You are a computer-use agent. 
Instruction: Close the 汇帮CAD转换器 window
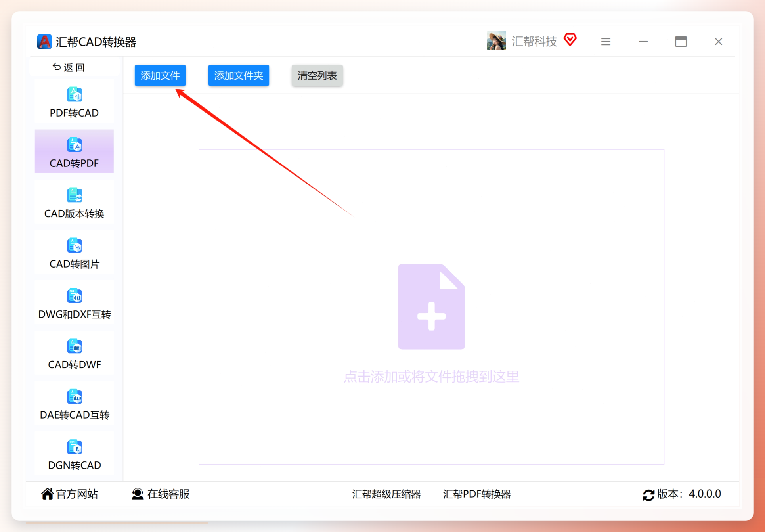(x=718, y=42)
